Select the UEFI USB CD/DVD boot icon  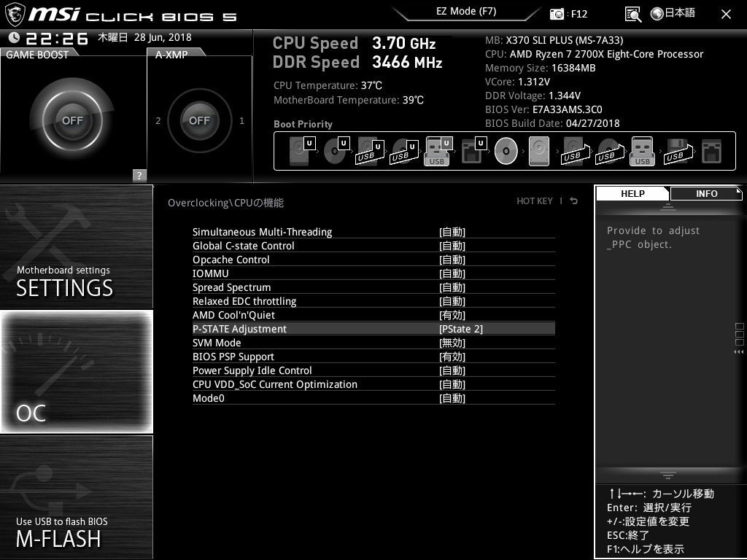pos(404,152)
